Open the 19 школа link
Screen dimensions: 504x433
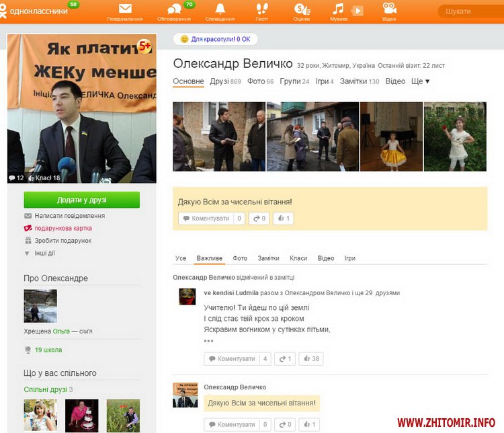click(x=48, y=350)
